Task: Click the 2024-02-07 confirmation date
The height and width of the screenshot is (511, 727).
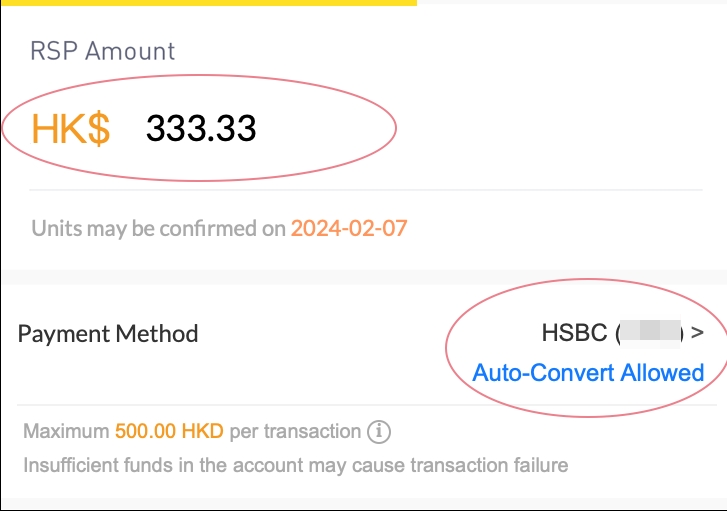Action: click(349, 228)
